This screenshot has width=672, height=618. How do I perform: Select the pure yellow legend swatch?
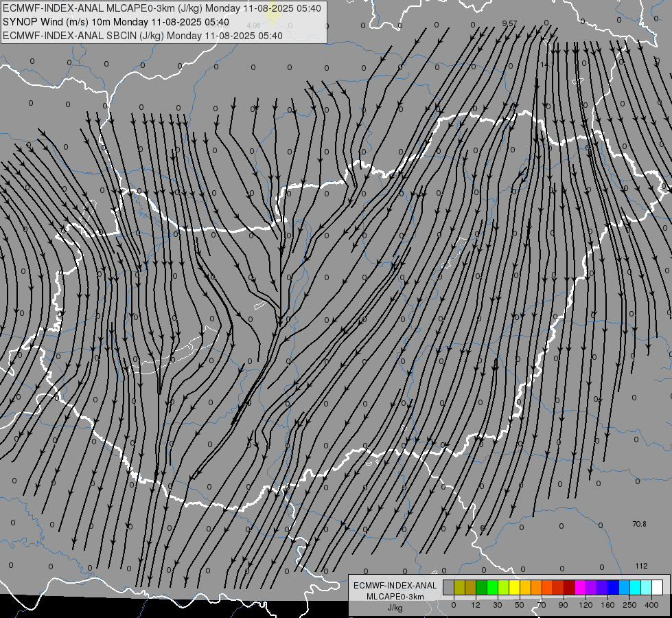click(514, 587)
